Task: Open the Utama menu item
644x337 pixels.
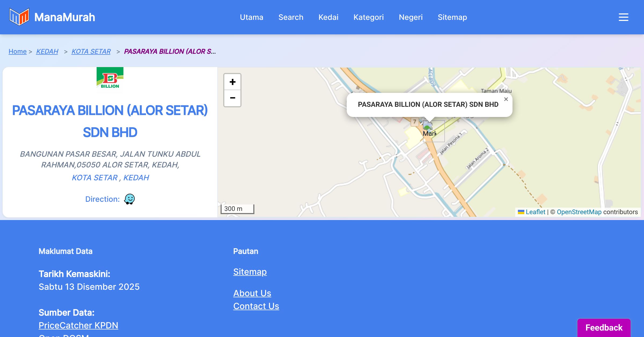Action: (x=251, y=17)
